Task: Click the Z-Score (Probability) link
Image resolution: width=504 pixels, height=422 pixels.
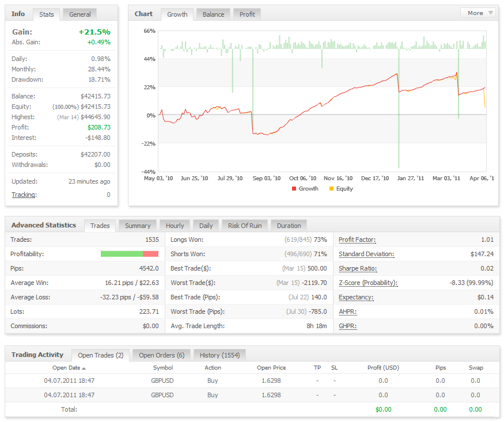Action: [x=367, y=283]
